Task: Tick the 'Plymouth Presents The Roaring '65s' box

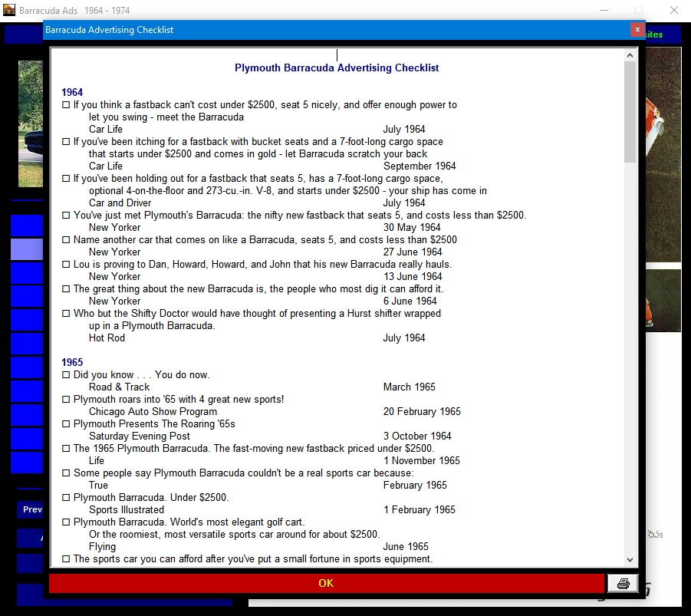Action: point(66,423)
